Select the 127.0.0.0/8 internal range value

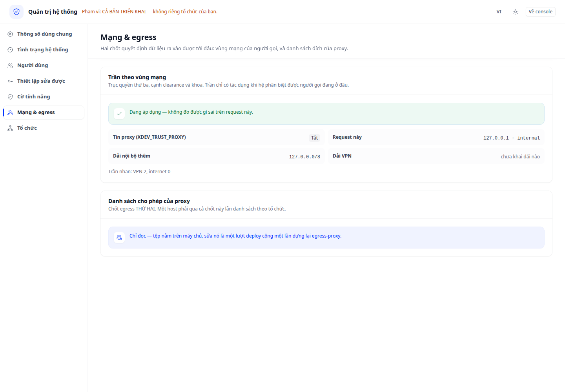point(304,157)
